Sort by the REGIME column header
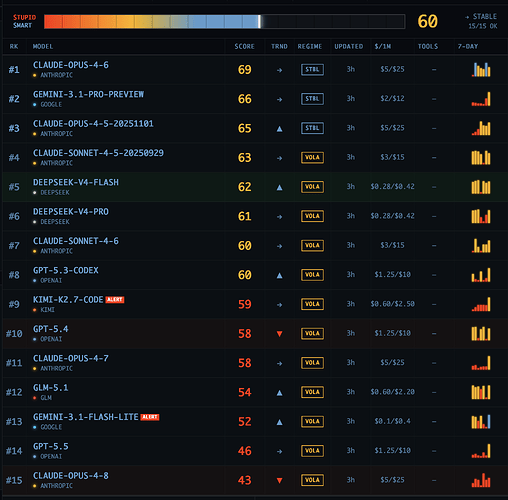508x500 pixels. click(x=310, y=46)
